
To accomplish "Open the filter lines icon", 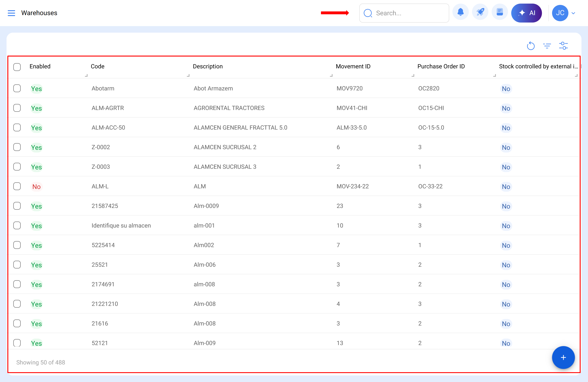I will pyautogui.click(x=547, y=46).
